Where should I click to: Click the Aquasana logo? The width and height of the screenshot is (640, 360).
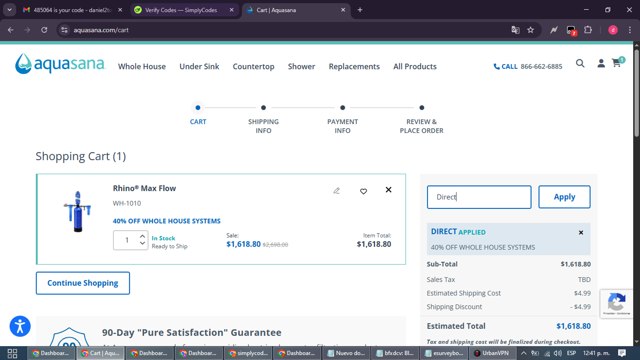coord(60,64)
